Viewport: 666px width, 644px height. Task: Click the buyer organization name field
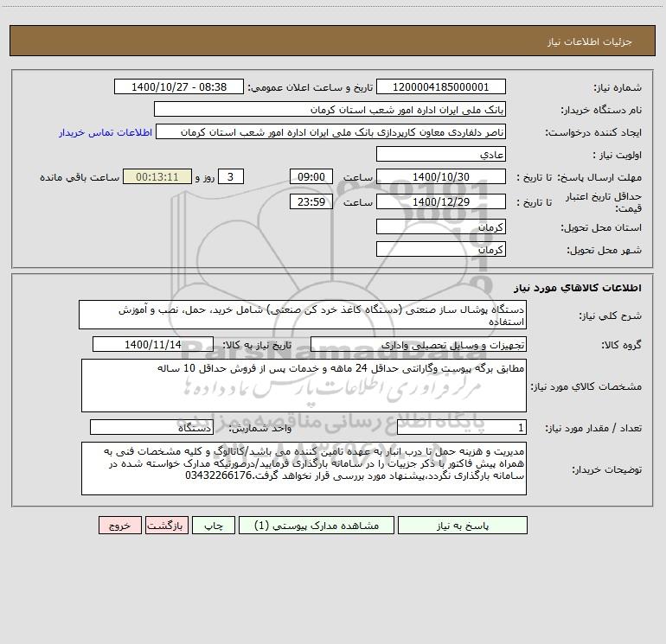click(330, 109)
